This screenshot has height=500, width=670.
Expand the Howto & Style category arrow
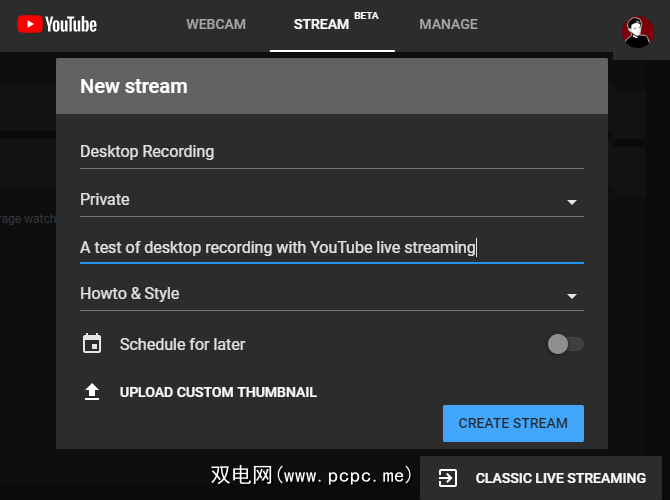(572, 297)
